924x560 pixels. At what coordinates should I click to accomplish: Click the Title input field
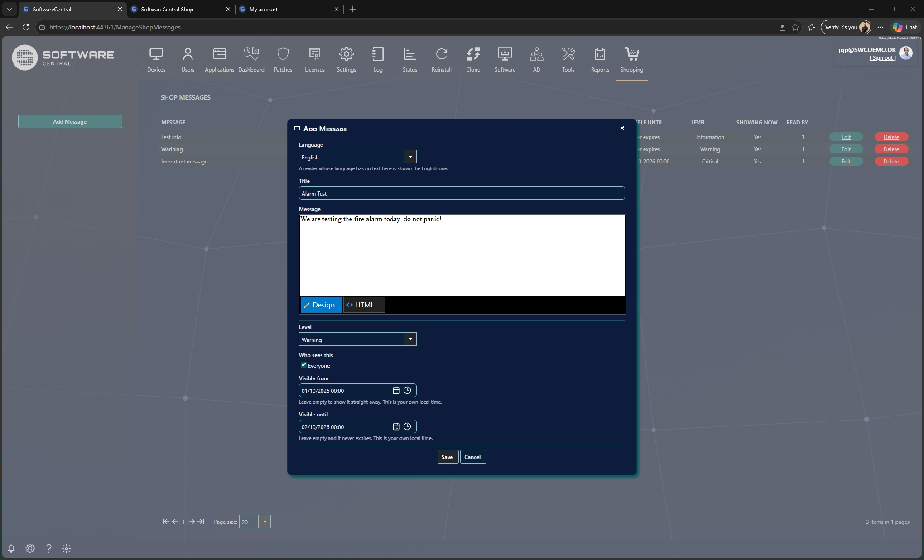pos(462,193)
